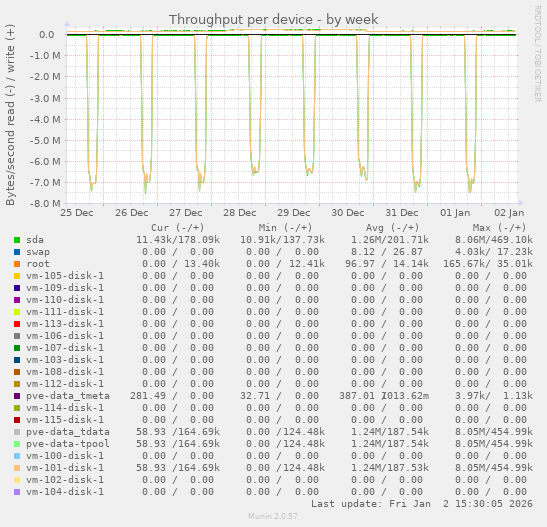547x527 pixels.
Task: Select the 'pve-data_tdata' label
Action: (x=68, y=432)
